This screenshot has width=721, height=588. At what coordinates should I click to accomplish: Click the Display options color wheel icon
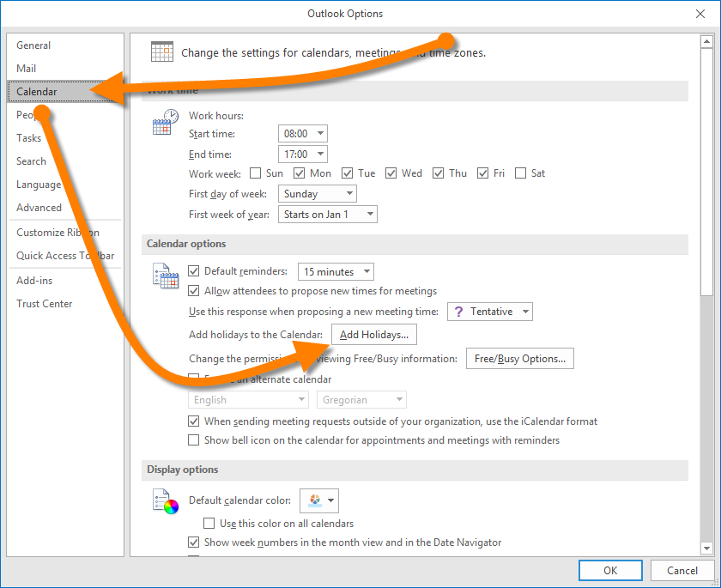coord(164,500)
